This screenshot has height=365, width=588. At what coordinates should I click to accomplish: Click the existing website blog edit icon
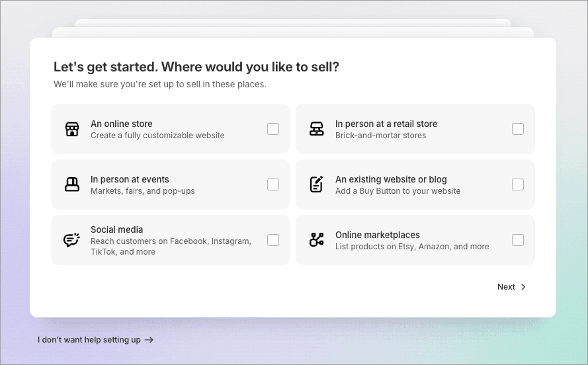tap(317, 184)
